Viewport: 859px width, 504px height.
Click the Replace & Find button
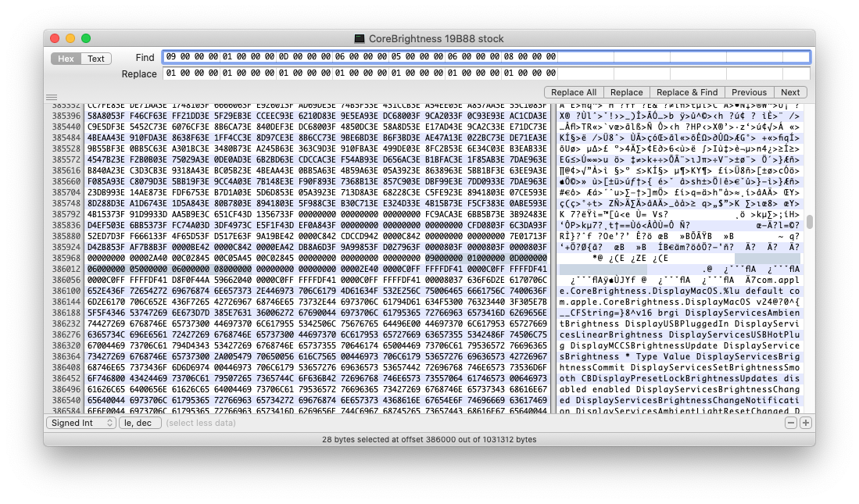click(687, 92)
